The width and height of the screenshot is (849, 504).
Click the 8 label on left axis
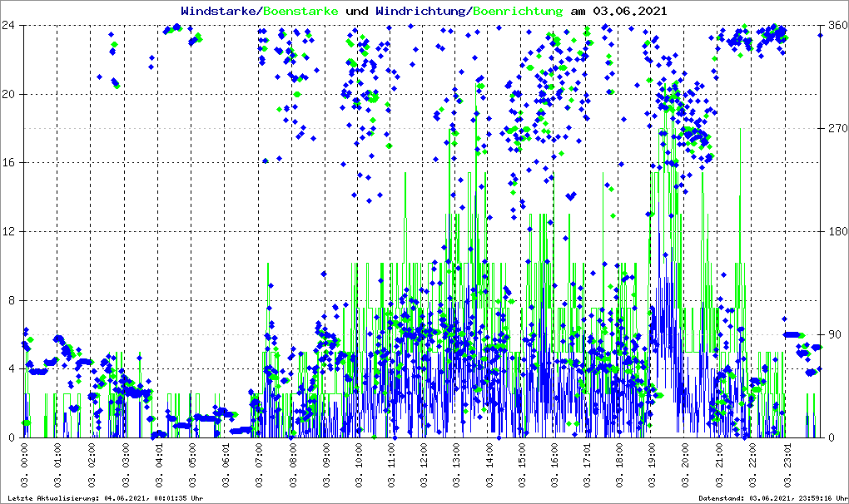13,300
